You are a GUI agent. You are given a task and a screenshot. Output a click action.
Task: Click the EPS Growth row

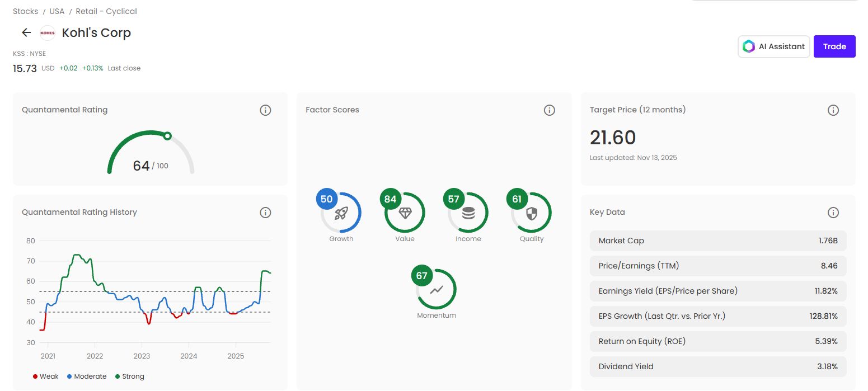click(718, 316)
